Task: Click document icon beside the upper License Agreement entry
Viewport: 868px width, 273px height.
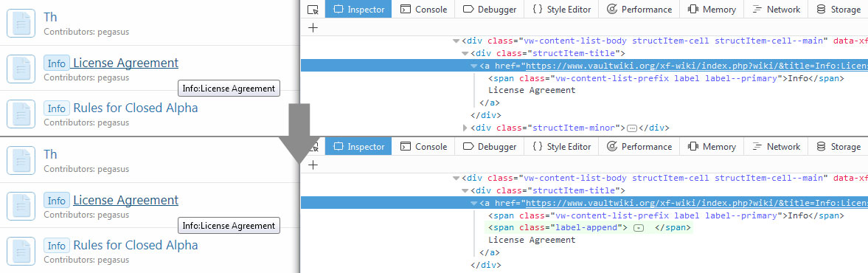Action: pos(21,69)
